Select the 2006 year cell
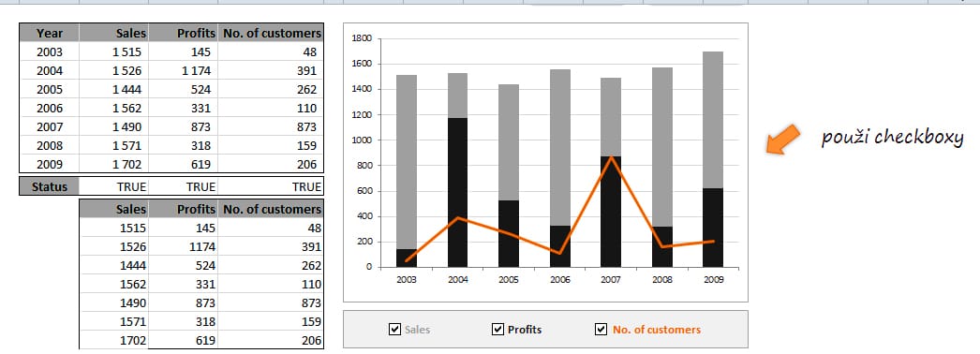 pos(50,108)
